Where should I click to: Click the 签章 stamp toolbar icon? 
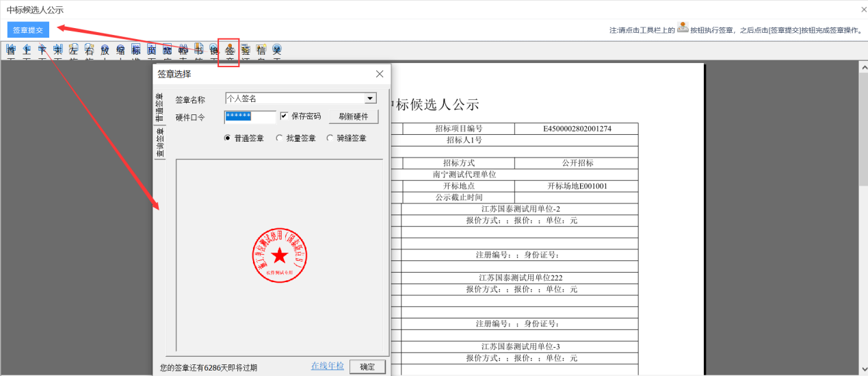pyautogui.click(x=229, y=50)
